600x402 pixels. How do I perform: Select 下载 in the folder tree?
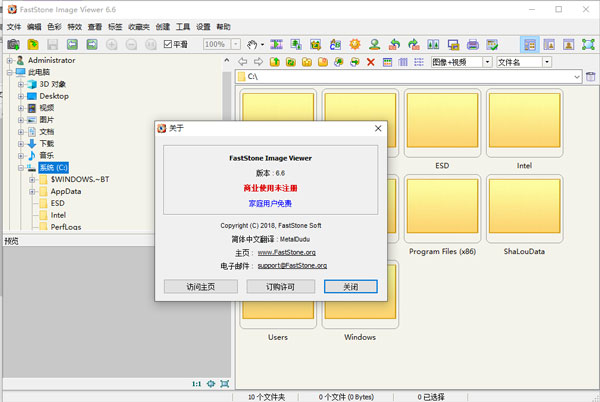coord(47,144)
